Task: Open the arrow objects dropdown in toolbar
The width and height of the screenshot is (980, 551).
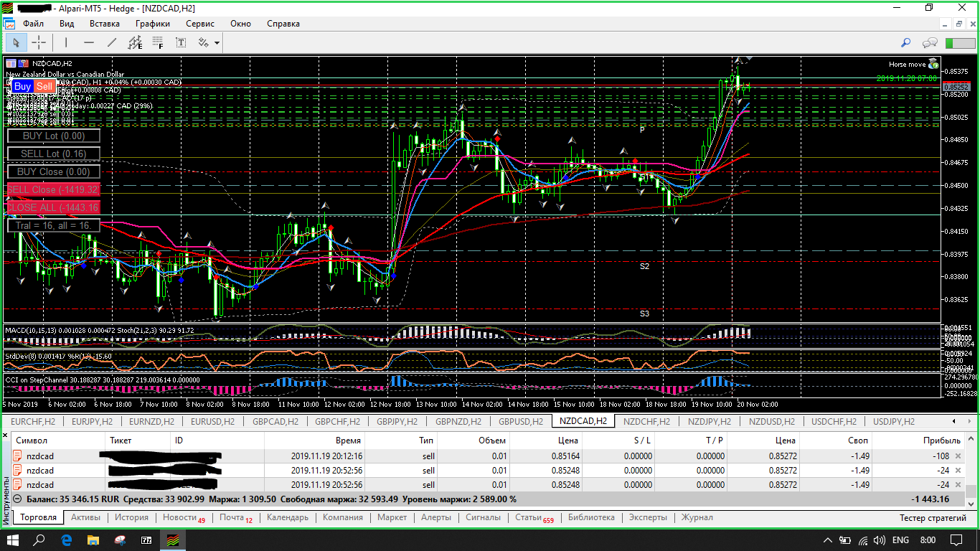Action: [217, 43]
